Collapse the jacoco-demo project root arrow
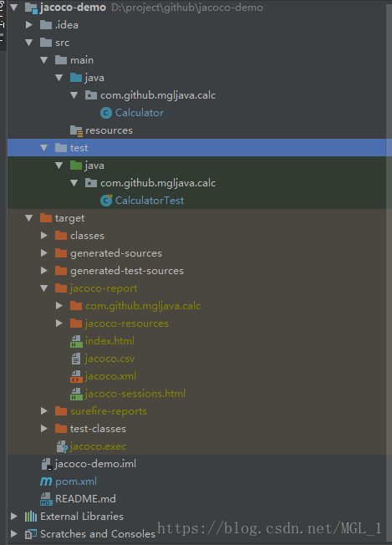Screen dimensions: 392x545 click(14, 8)
